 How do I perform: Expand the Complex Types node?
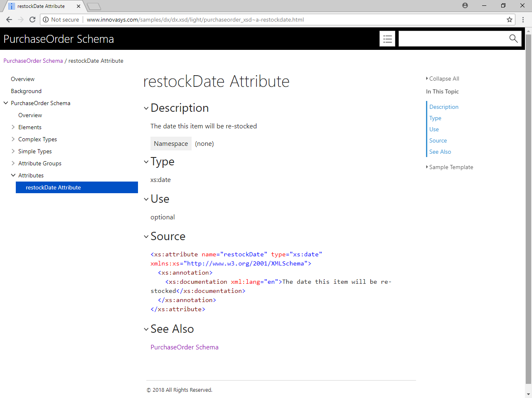[x=13, y=139]
